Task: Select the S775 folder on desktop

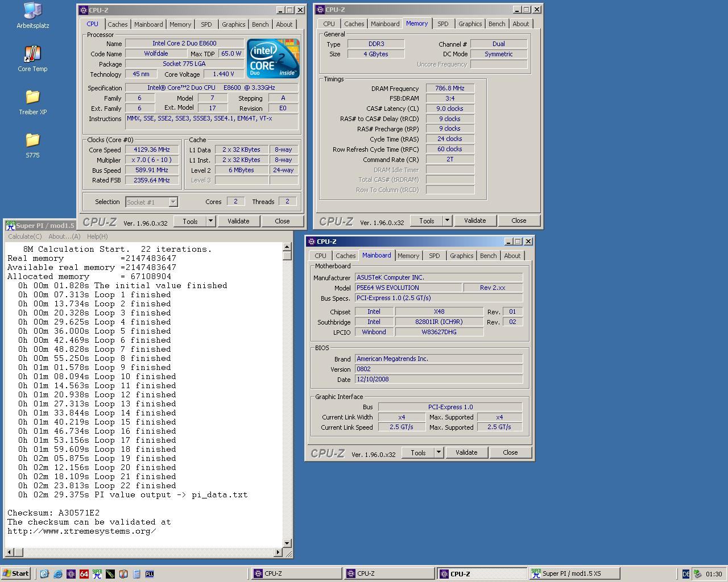Action: click(x=32, y=145)
